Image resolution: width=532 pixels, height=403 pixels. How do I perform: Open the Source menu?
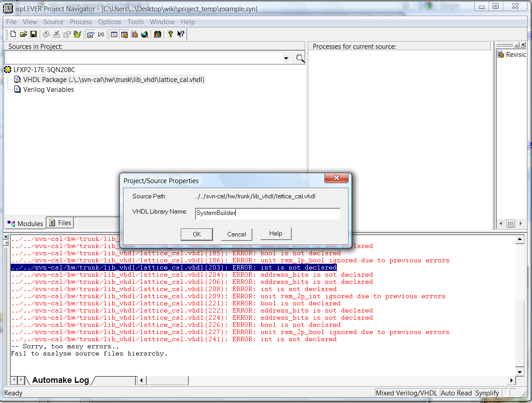(x=53, y=22)
